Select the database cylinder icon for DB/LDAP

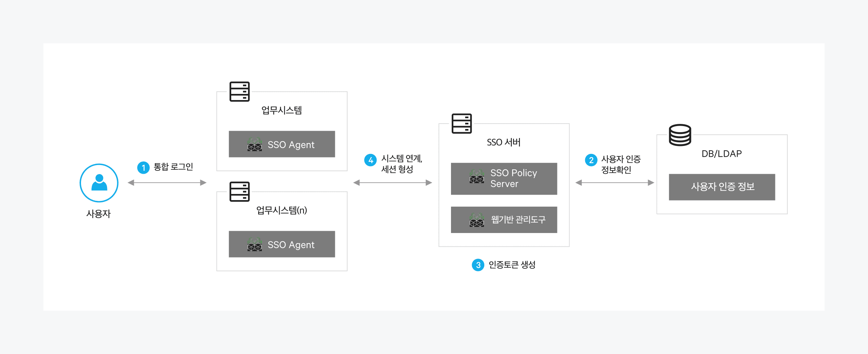point(680,135)
